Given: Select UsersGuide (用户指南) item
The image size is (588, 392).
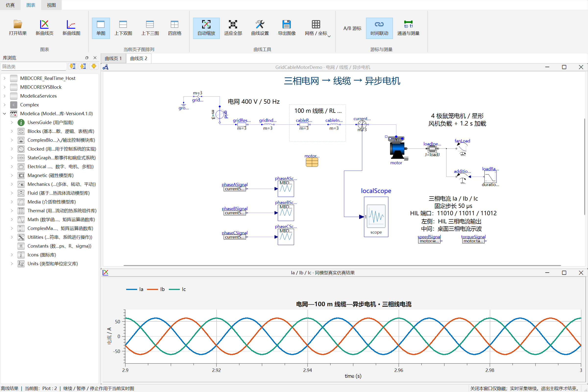Looking at the screenshot, I should [x=50, y=123].
